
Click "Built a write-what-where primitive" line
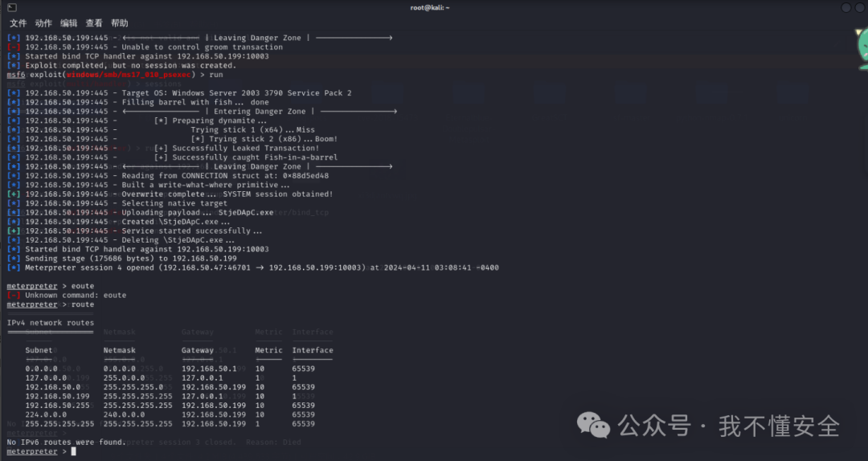click(x=149, y=185)
